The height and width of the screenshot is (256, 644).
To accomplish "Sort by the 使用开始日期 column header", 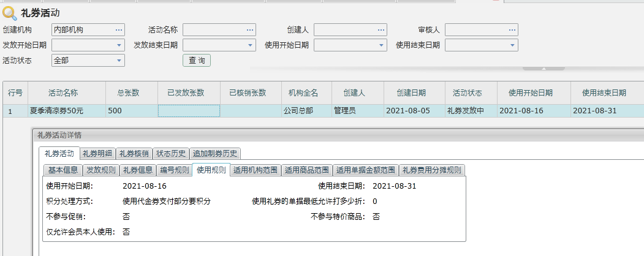I will click(x=534, y=93).
